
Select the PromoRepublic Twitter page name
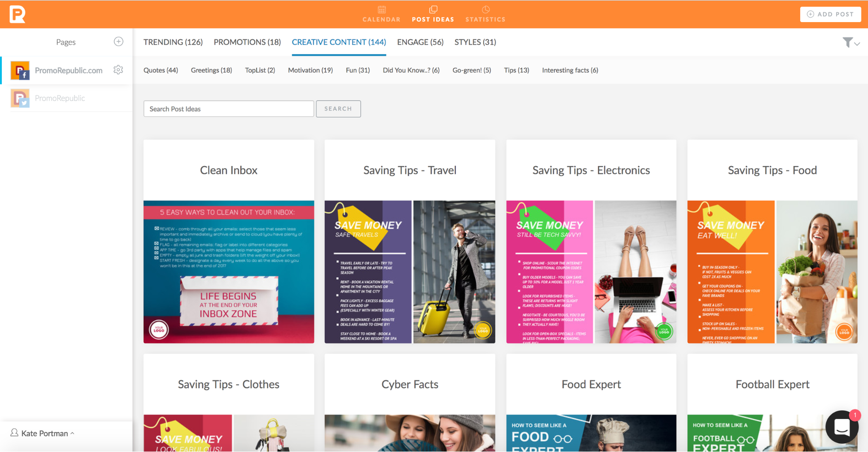pyautogui.click(x=60, y=98)
